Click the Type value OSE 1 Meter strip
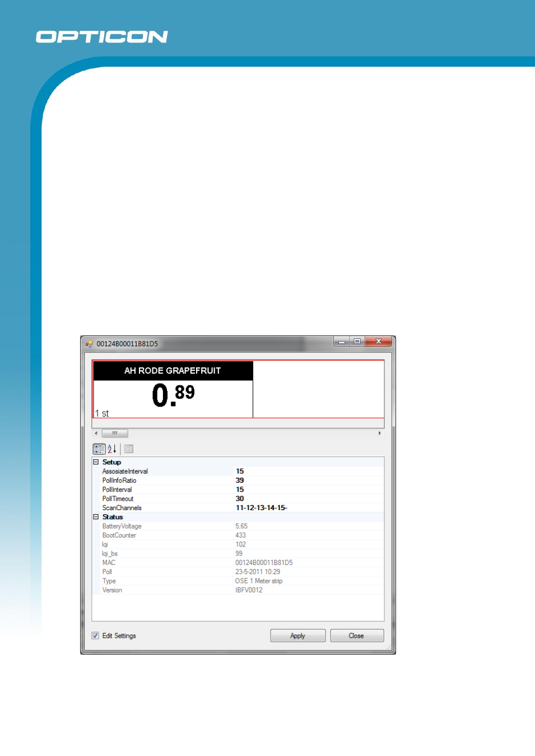The width and height of the screenshot is (535, 756). click(259, 581)
